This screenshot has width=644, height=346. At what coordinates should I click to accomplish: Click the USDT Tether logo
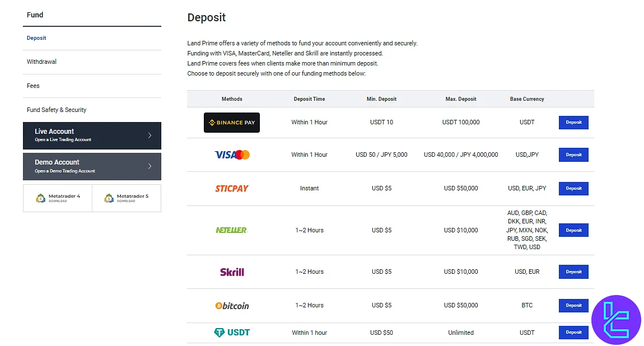click(231, 332)
